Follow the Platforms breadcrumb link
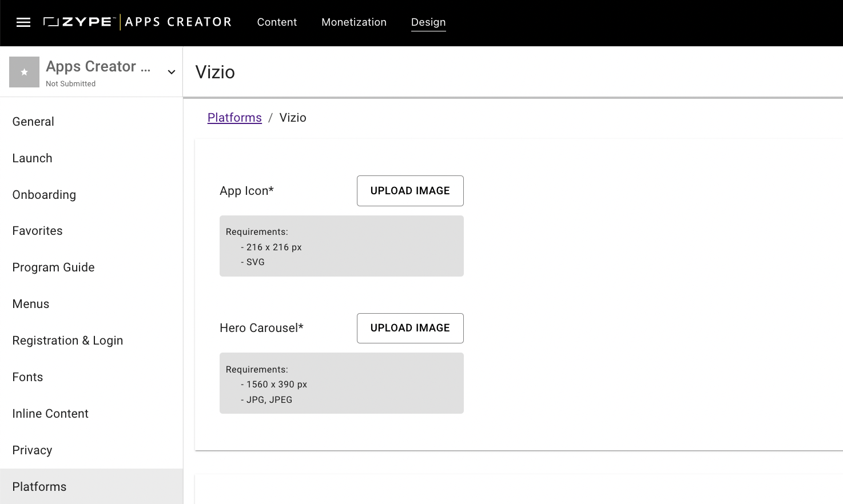Viewport: 843px width, 504px height. click(x=234, y=118)
